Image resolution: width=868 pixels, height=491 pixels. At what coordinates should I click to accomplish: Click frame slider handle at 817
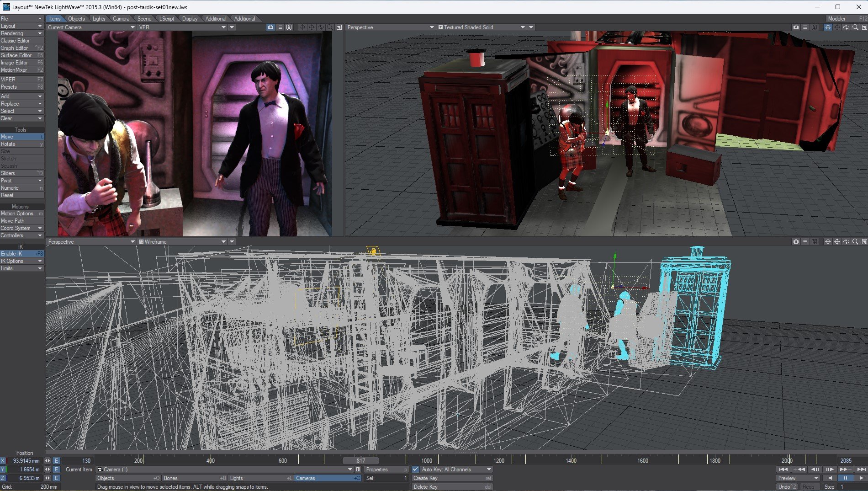click(361, 461)
